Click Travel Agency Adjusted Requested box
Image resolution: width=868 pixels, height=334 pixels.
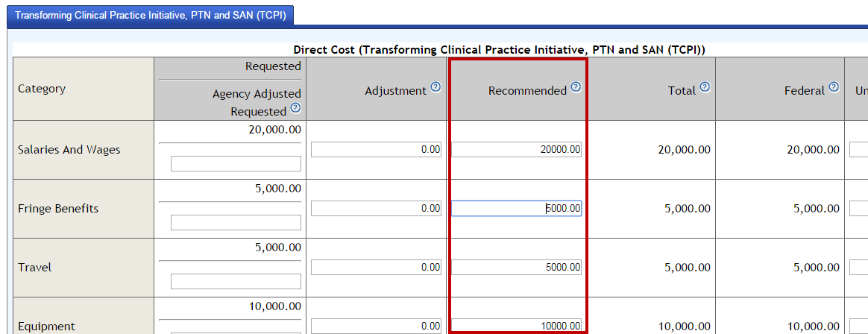(x=236, y=282)
